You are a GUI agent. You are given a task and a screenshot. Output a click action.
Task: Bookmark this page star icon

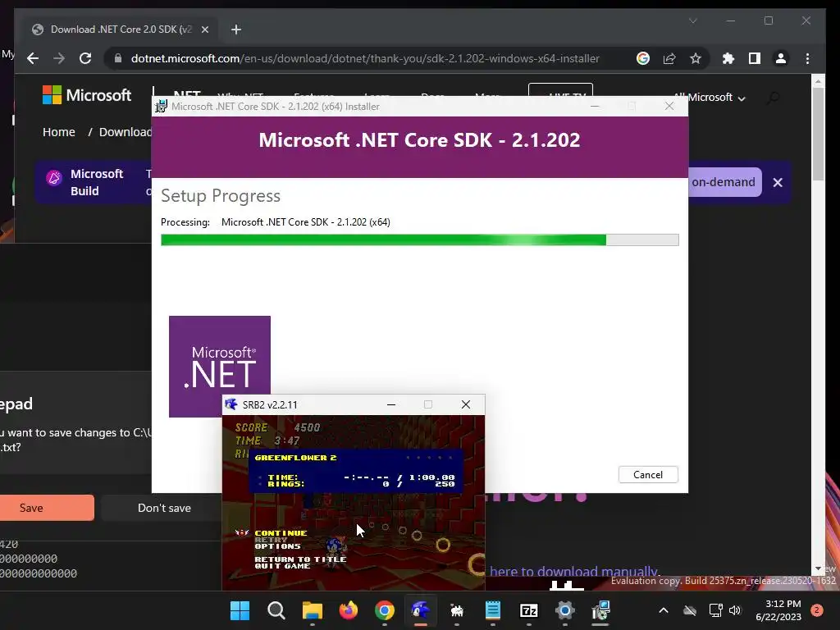(x=696, y=58)
